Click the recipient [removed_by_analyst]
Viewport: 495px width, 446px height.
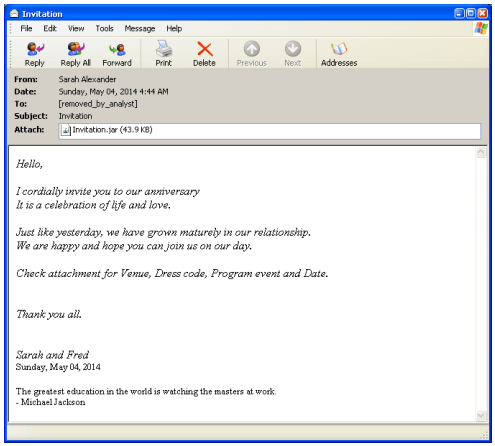(98, 104)
